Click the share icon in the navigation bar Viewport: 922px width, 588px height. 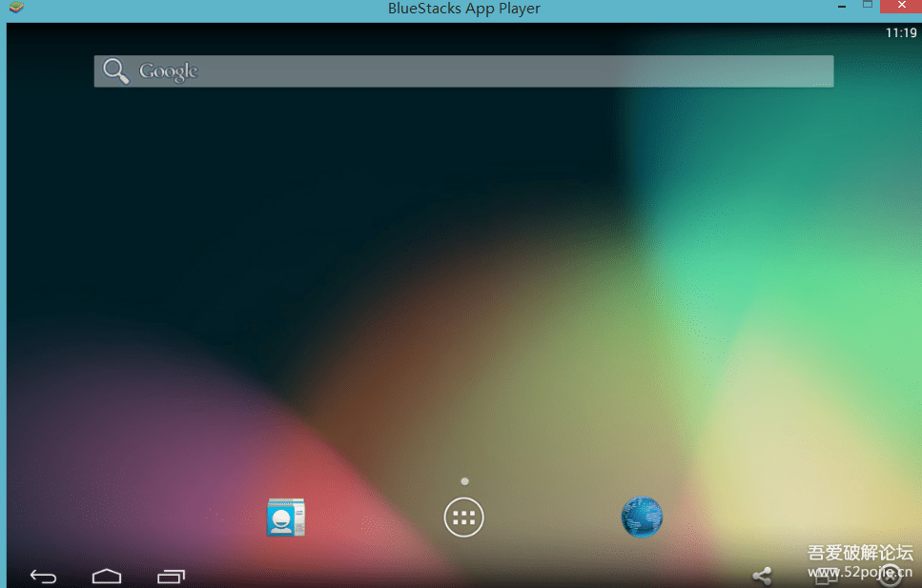[x=762, y=577]
